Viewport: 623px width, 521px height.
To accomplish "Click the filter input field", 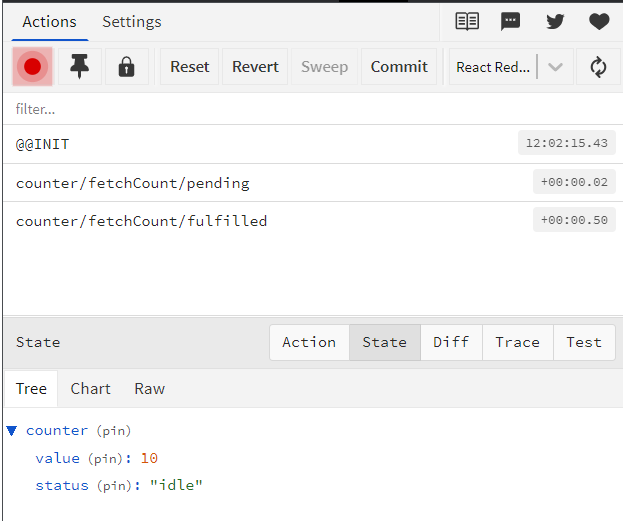I will (x=313, y=109).
